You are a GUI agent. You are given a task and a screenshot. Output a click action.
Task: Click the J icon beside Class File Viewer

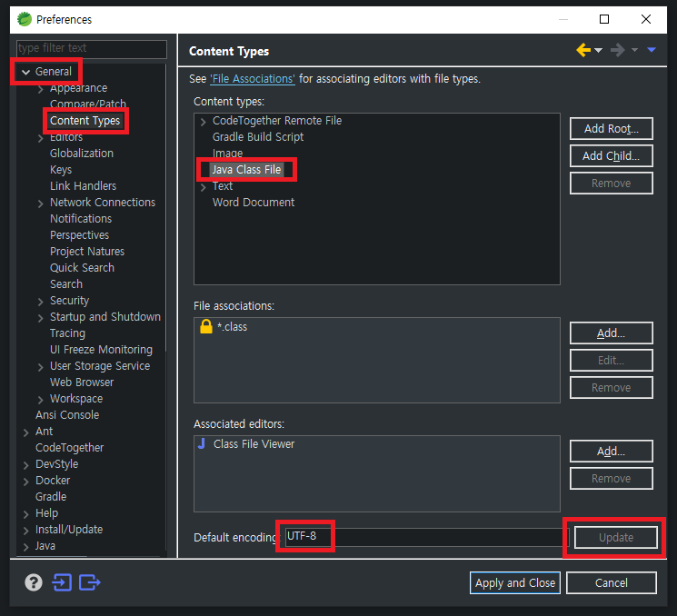[x=202, y=443]
